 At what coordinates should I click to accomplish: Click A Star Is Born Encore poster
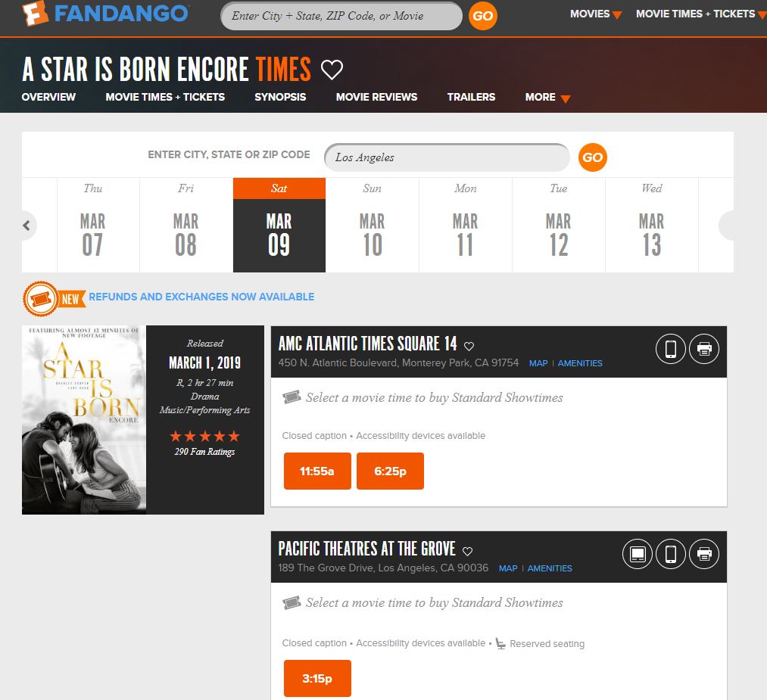tap(84, 420)
